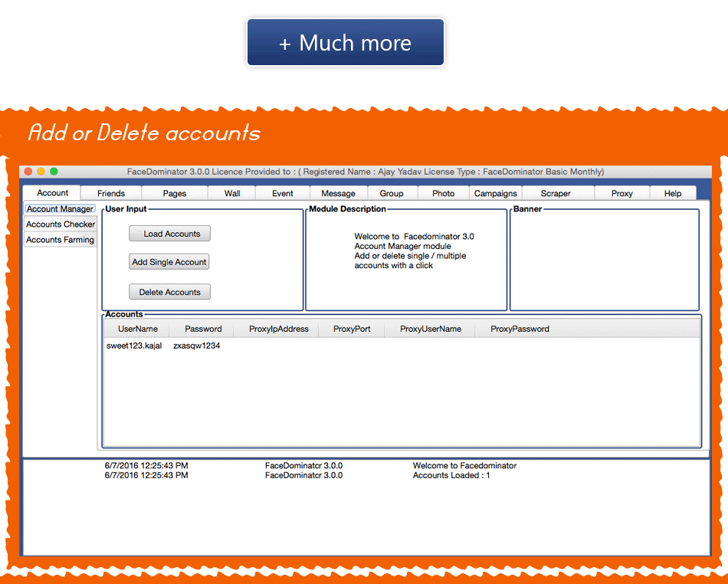The width and height of the screenshot is (728, 584).
Task: Select Account Manager in the sidebar
Action: click(60, 209)
